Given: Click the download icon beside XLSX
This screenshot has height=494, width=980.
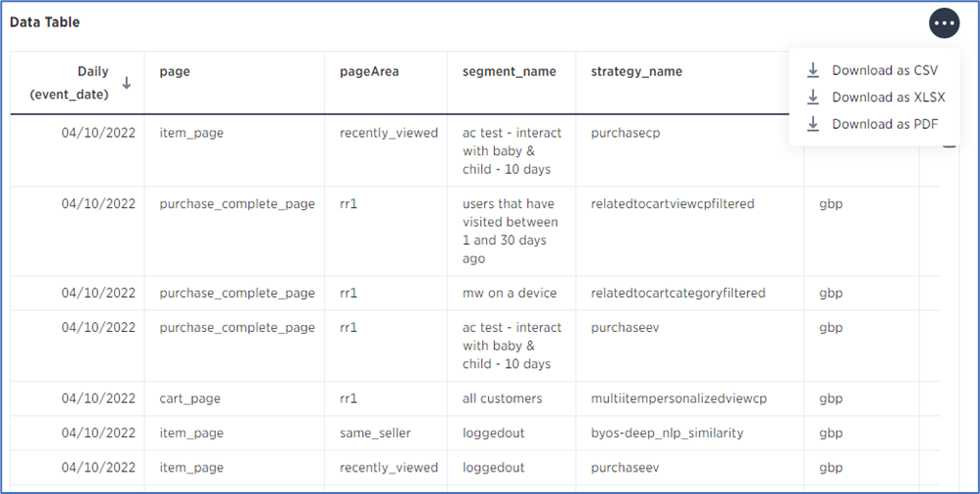Looking at the screenshot, I should [812, 97].
